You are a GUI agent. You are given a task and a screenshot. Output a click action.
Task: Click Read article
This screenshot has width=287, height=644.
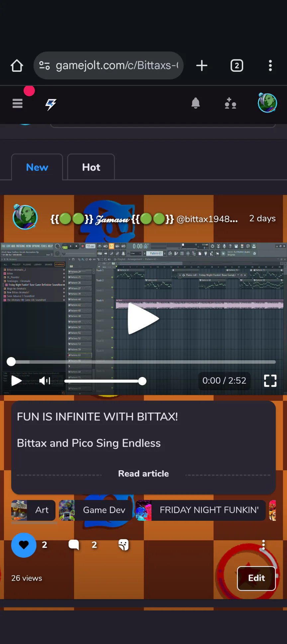(143, 474)
